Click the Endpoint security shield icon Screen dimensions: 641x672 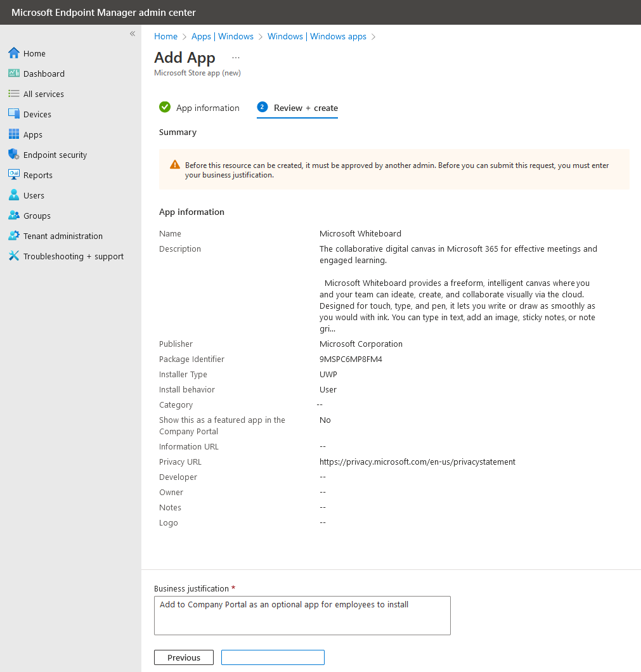[x=14, y=155]
